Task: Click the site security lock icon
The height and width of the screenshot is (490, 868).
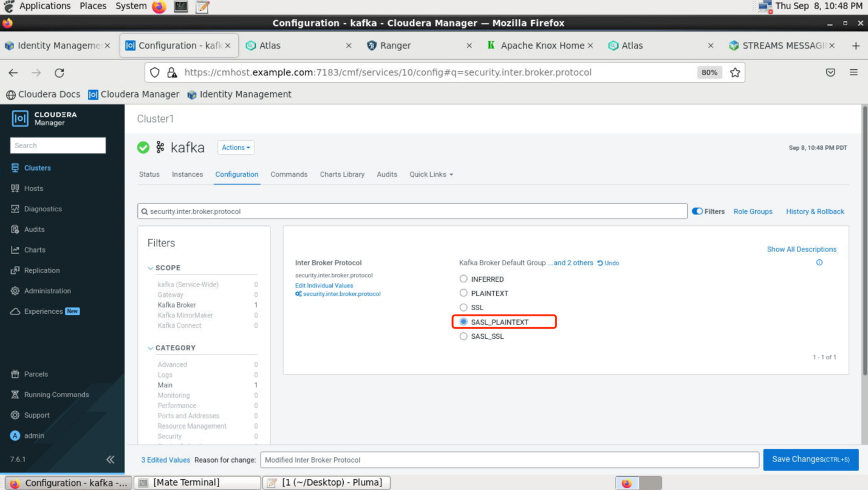Action: [173, 73]
